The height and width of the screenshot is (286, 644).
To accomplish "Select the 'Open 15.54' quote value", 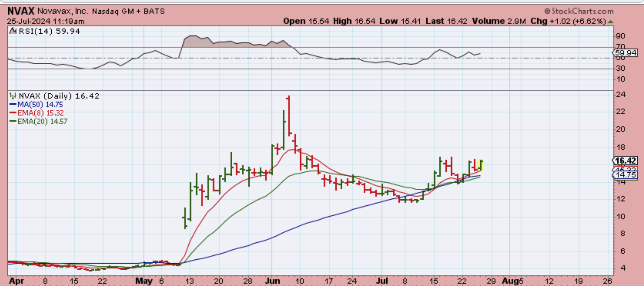I will point(306,21).
